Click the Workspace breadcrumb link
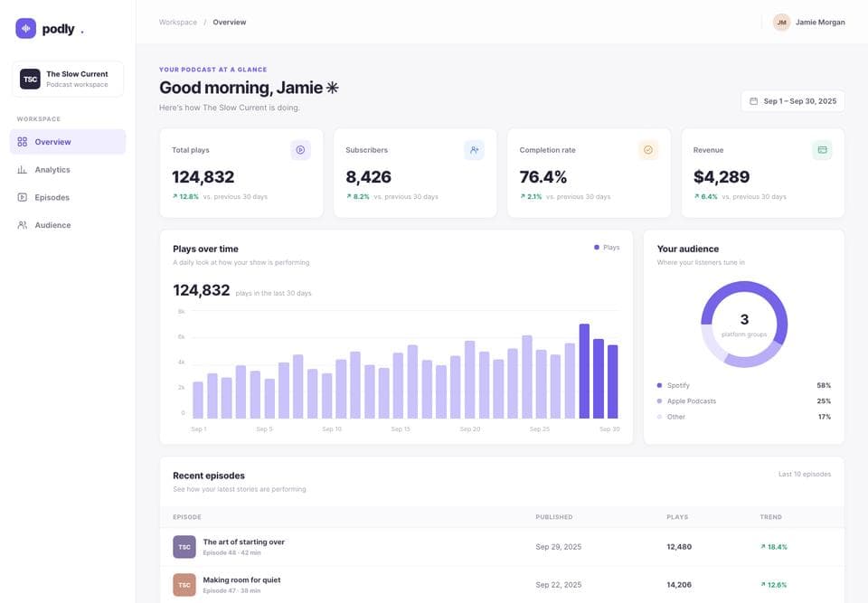This screenshot has width=868, height=603. click(x=178, y=22)
